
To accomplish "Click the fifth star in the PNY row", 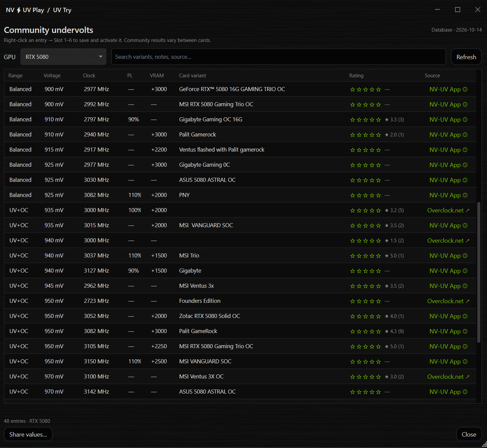I will pyautogui.click(x=379, y=195).
